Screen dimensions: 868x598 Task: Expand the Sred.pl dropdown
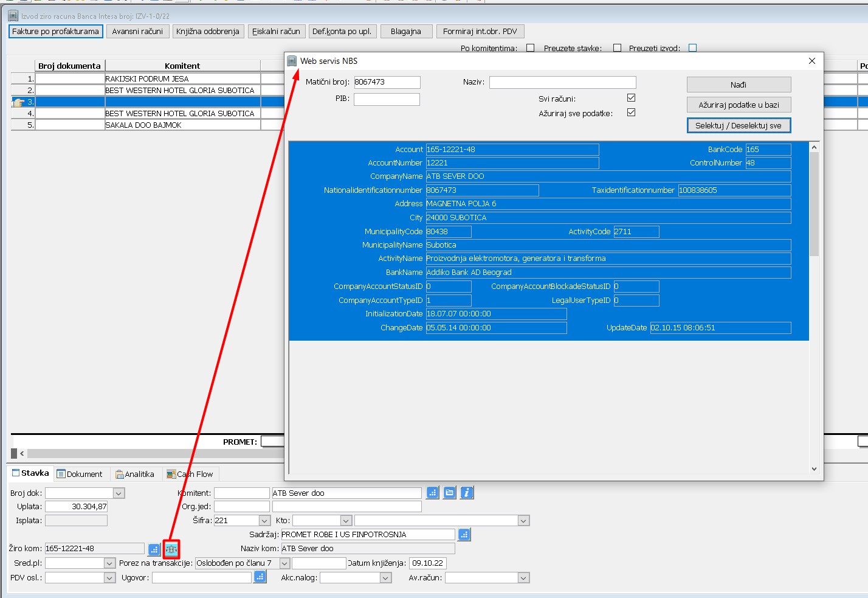click(109, 563)
